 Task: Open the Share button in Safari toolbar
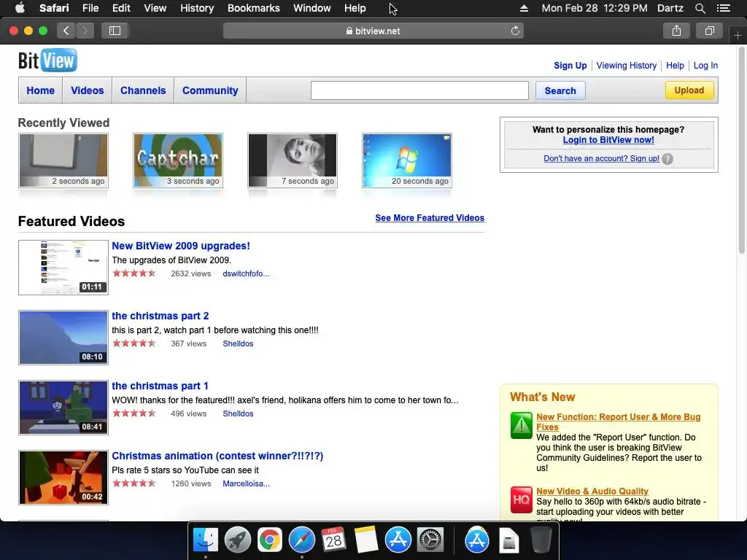[x=676, y=31]
